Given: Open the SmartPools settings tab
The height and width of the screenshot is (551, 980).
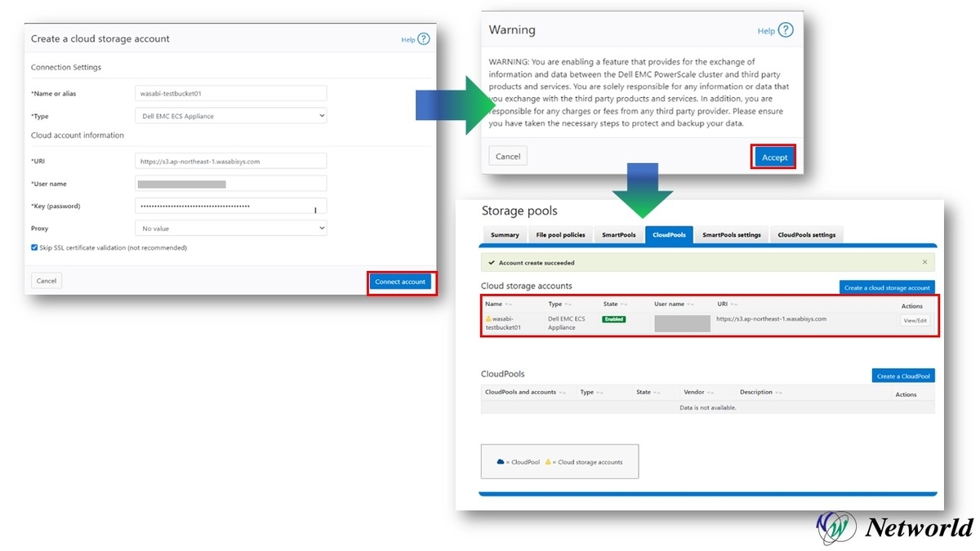Looking at the screenshot, I should pos(732,235).
